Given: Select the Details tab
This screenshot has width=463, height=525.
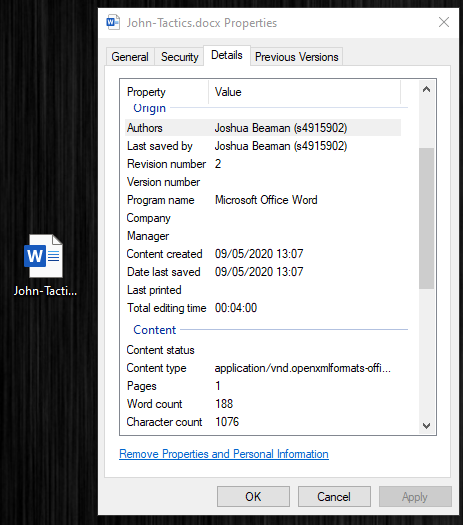Looking at the screenshot, I should (x=227, y=55).
